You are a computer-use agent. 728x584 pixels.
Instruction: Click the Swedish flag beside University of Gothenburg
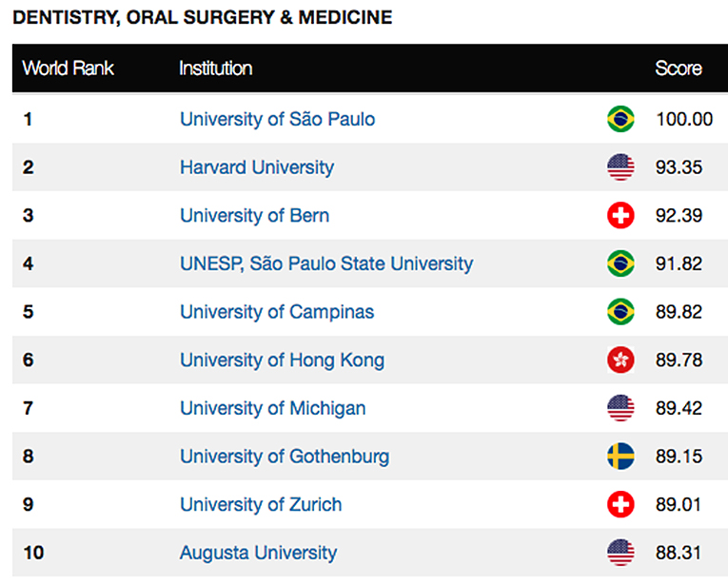pyautogui.click(x=620, y=456)
